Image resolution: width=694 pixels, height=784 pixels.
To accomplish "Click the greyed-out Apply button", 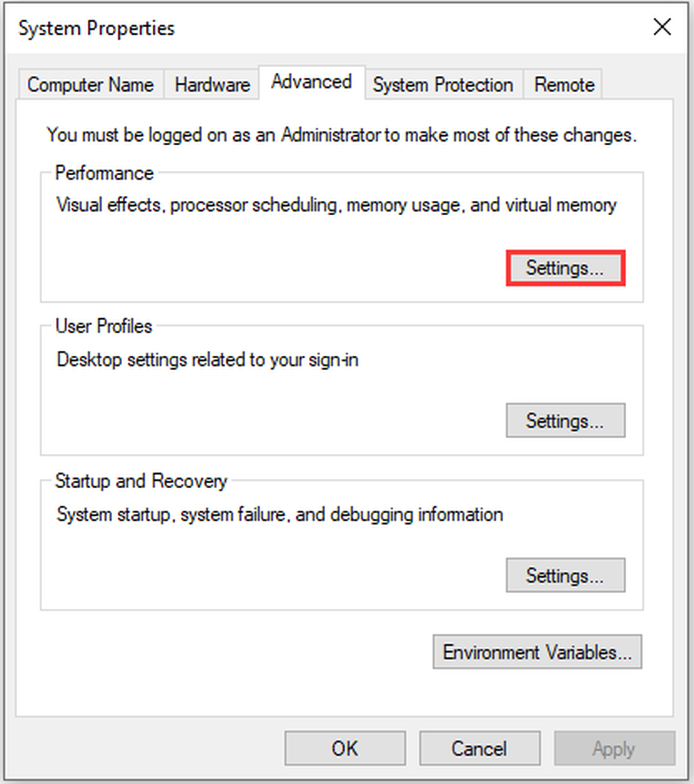I will 614,748.
